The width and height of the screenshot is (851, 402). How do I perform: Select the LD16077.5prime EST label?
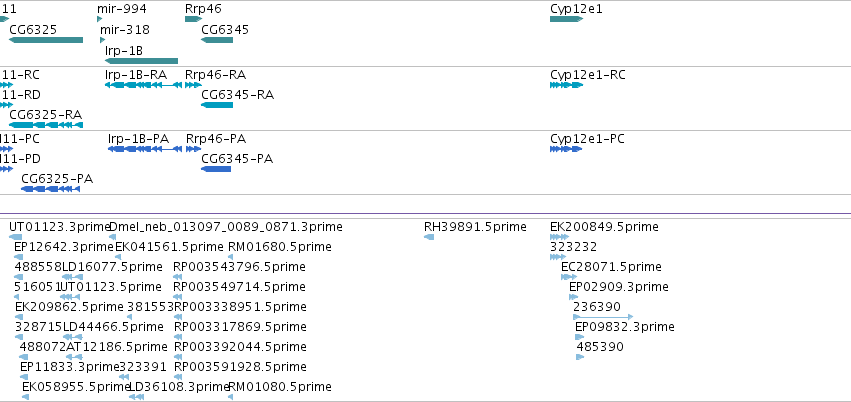(112, 267)
